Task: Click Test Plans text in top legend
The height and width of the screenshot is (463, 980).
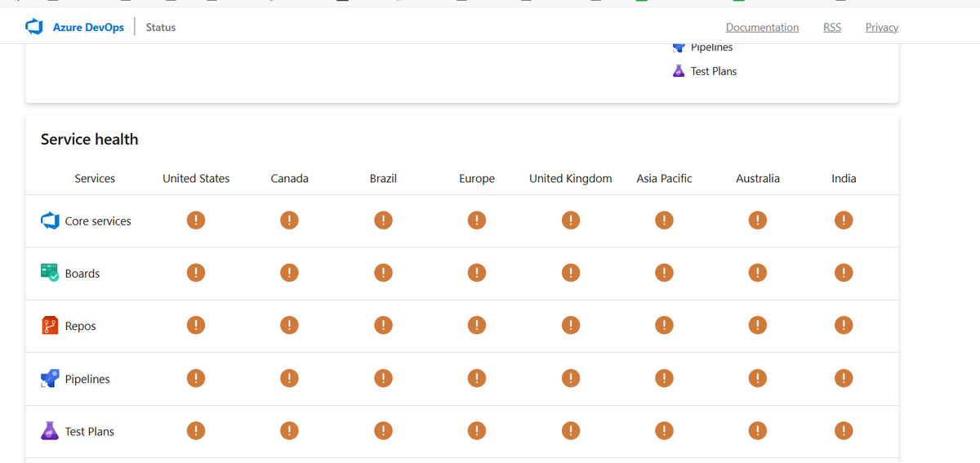Action: (714, 71)
